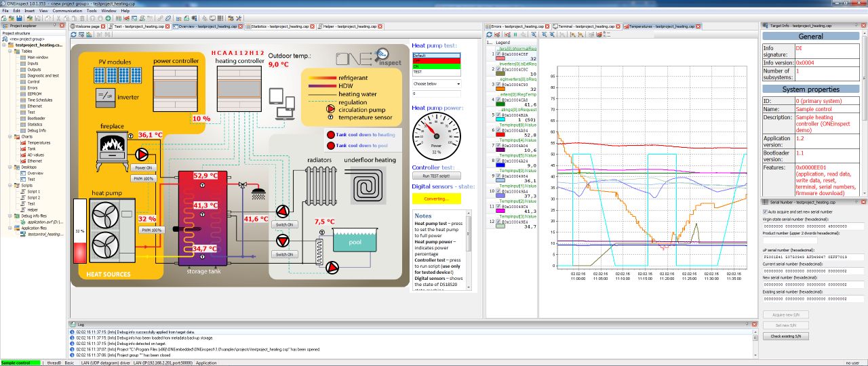Toggle legend checkbox for series 12 value 34,7
Viewport: 868px width, 366px height.
point(498,221)
